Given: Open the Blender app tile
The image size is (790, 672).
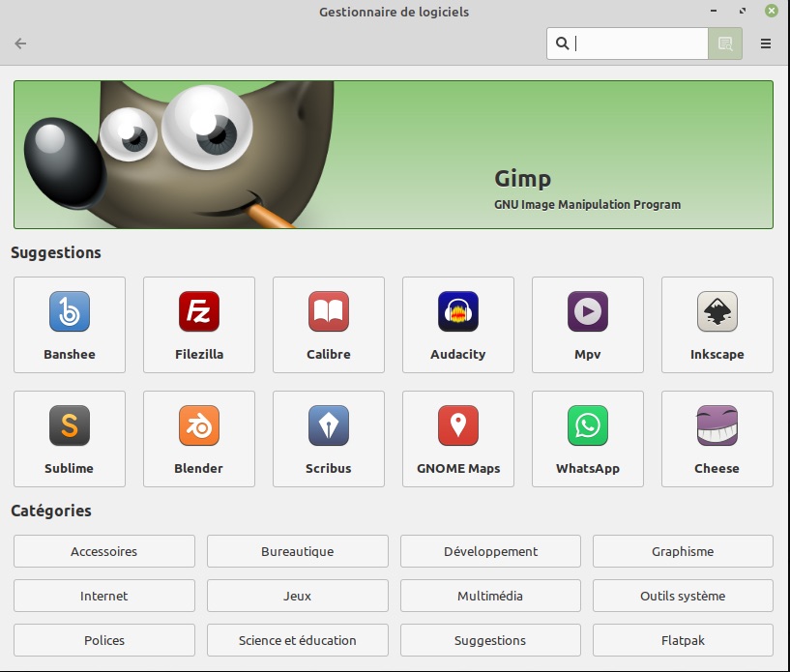Looking at the screenshot, I should (x=199, y=439).
